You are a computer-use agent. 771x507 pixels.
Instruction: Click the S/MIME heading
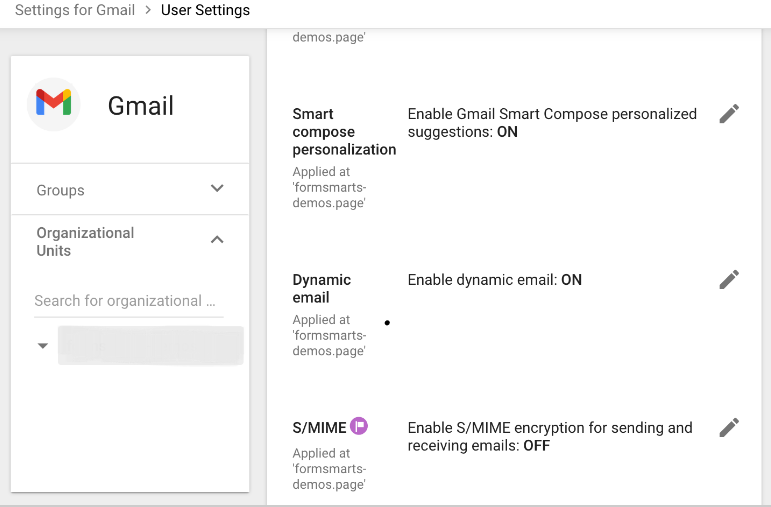tap(320, 428)
